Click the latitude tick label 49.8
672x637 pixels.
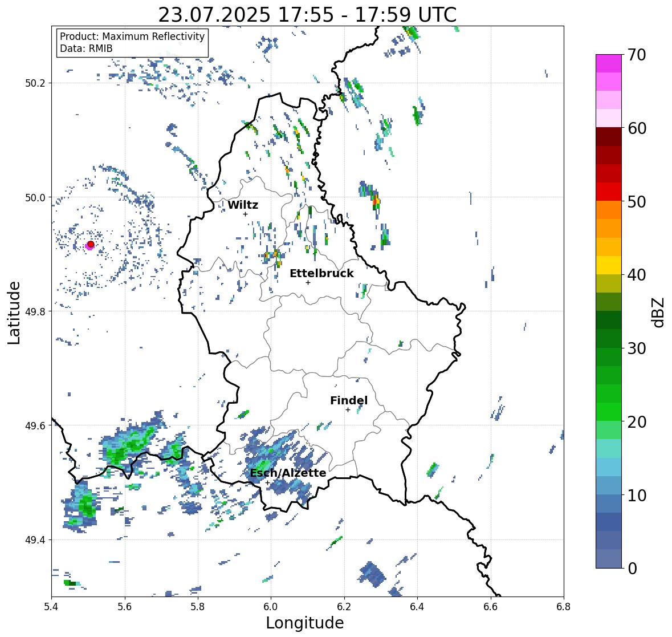point(35,311)
